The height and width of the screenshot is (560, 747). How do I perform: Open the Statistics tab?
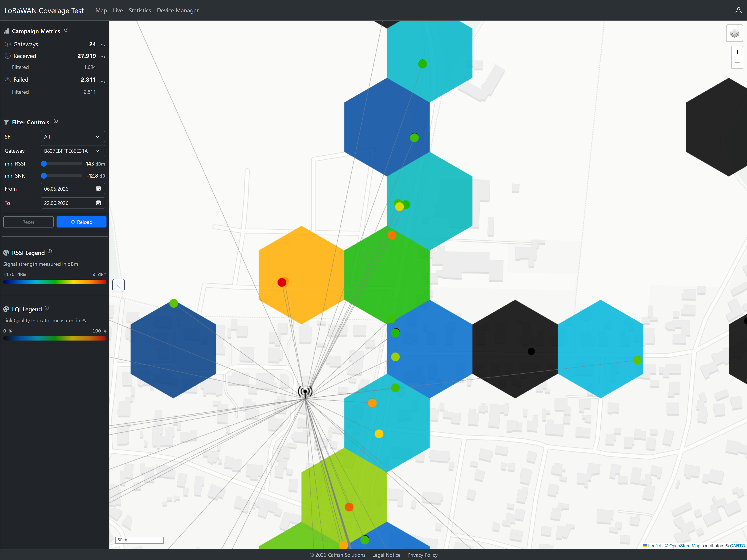[x=140, y=10]
